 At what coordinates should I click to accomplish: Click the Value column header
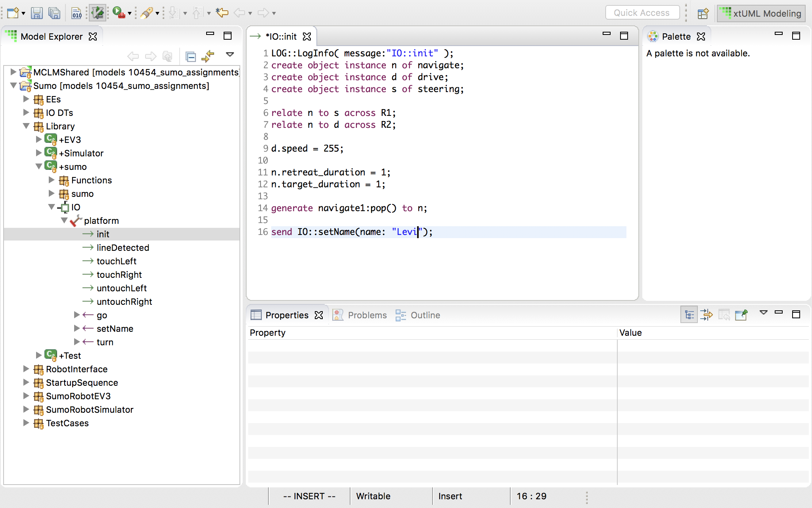pyautogui.click(x=713, y=333)
